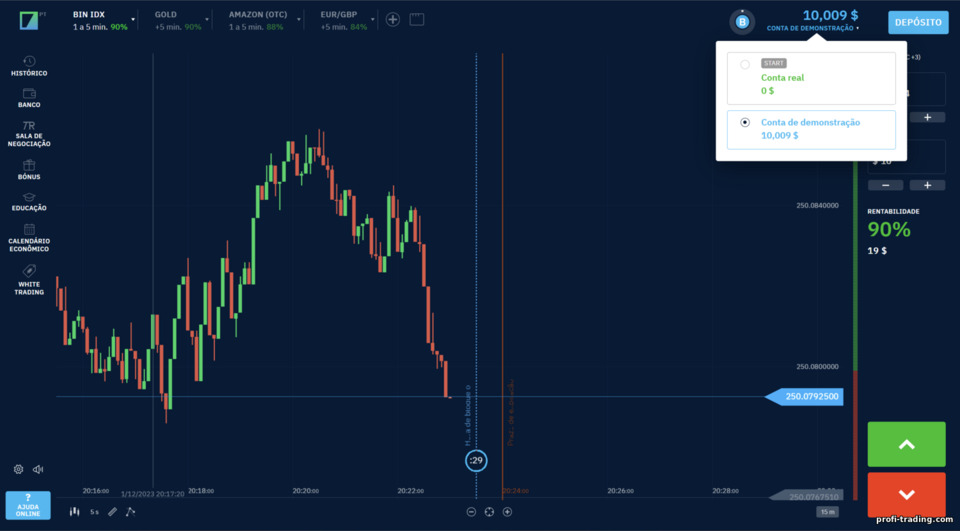This screenshot has height=531, width=960.
Task: Zoom out chart with minus icon
Action: pyautogui.click(x=471, y=512)
